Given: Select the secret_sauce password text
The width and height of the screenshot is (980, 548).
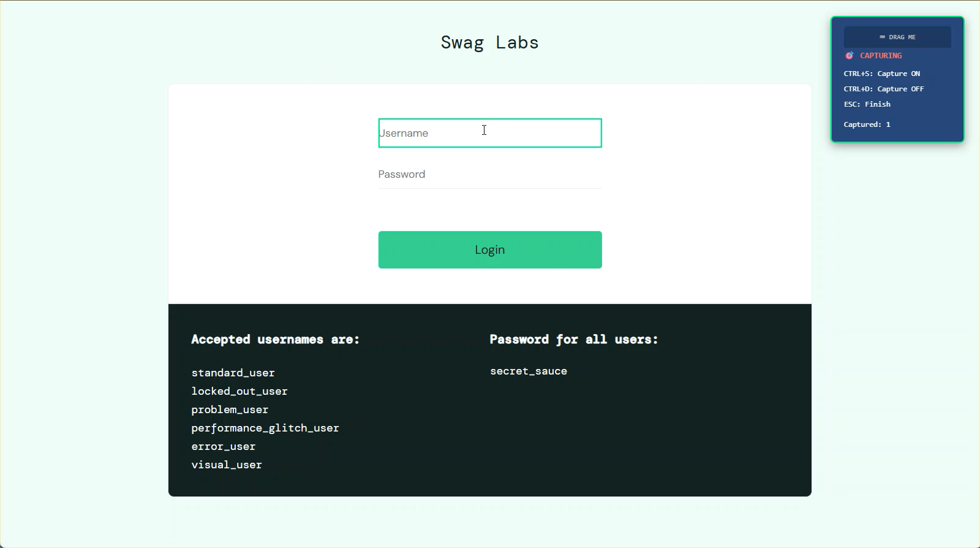Looking at the screenshot, I should (x=529, y=371).
